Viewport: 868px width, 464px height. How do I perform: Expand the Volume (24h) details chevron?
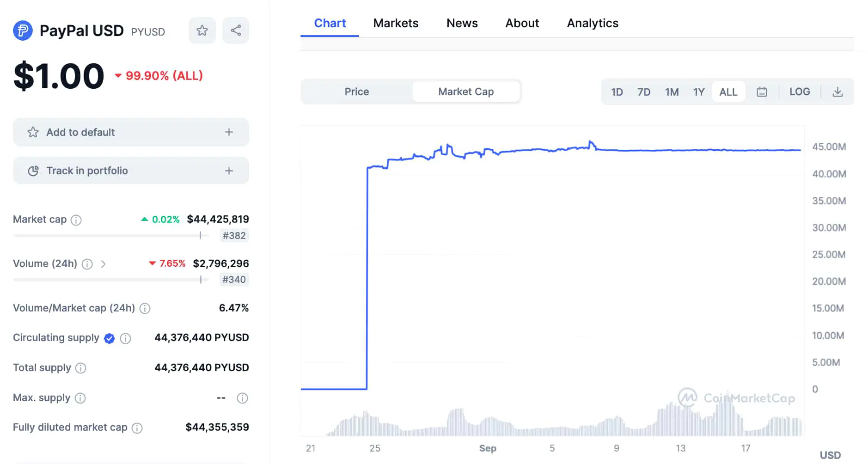tap(104, 264)
